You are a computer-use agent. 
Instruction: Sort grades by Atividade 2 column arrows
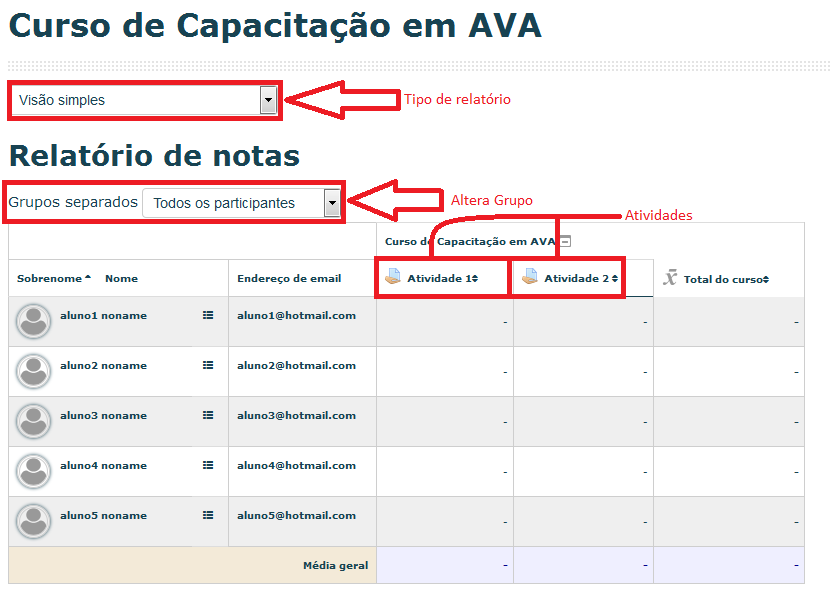pyautogui.click(x=614, y=279)
